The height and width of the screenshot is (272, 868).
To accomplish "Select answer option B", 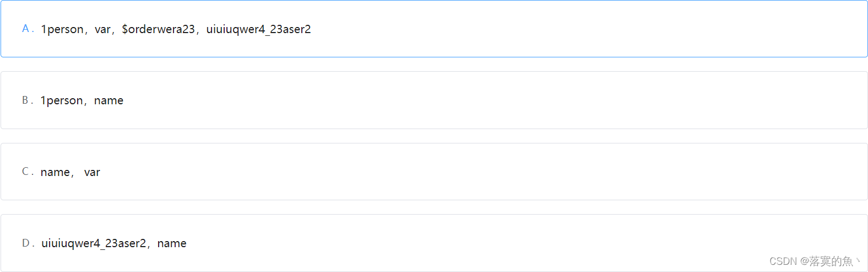I will click(434, 100).
